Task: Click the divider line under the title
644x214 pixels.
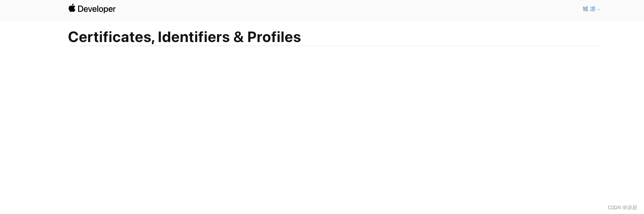Action: [334, 46]
